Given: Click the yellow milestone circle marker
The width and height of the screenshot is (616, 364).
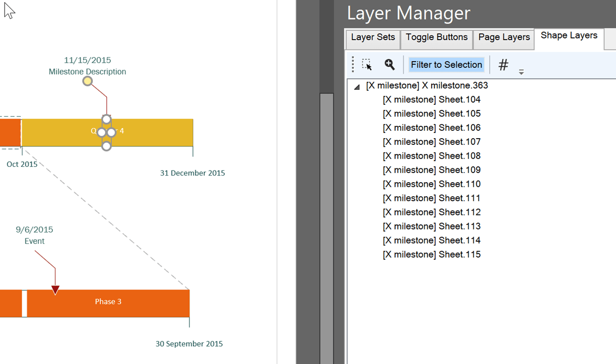Looking at the screenshot, I should (x=87, y=81).
